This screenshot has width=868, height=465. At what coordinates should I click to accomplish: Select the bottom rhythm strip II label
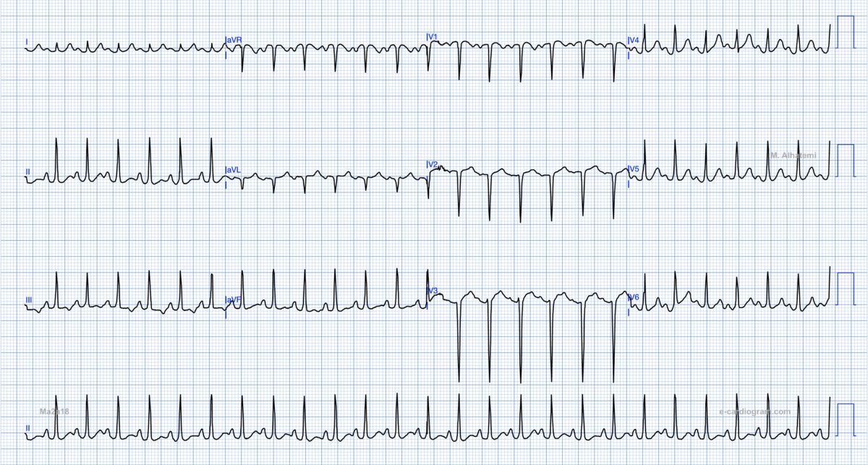[x=28, y=428]
